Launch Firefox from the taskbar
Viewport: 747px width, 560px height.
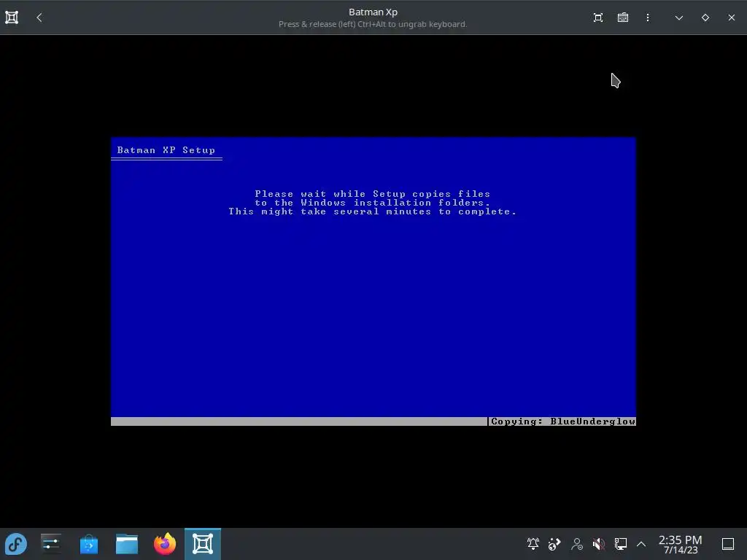click(165, 544)
